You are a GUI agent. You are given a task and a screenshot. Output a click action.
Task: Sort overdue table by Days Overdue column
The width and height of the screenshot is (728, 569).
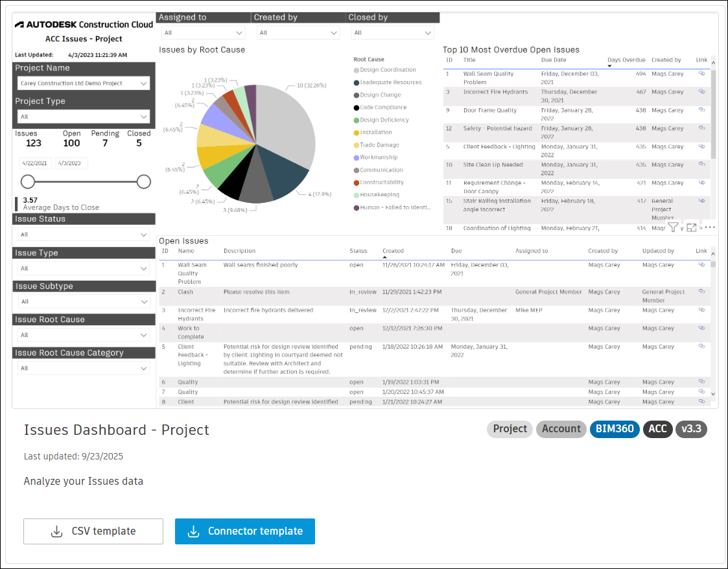coord(626,60)
